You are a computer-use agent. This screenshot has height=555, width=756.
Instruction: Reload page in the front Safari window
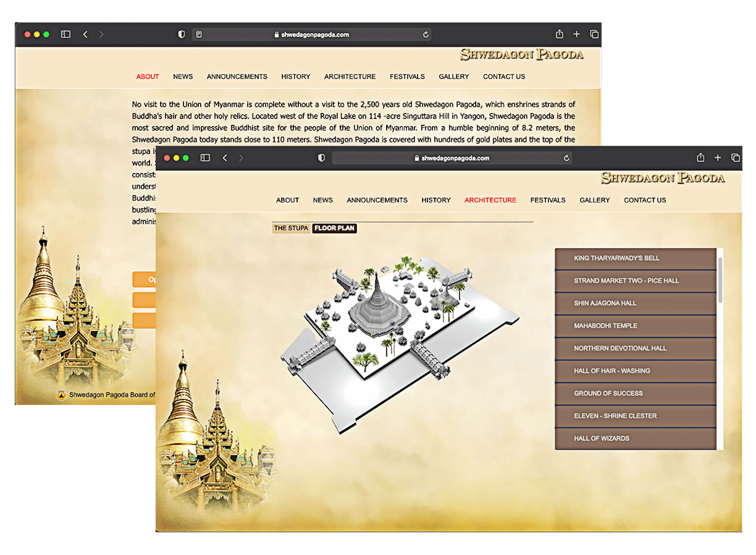(x=566, y=158)
